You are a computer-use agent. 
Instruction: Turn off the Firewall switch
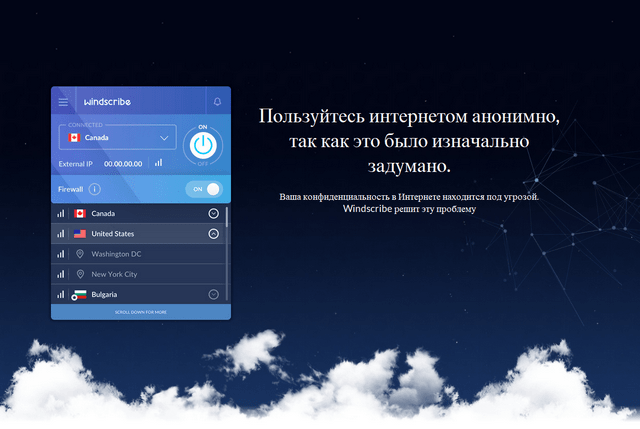tap(204, 188)
